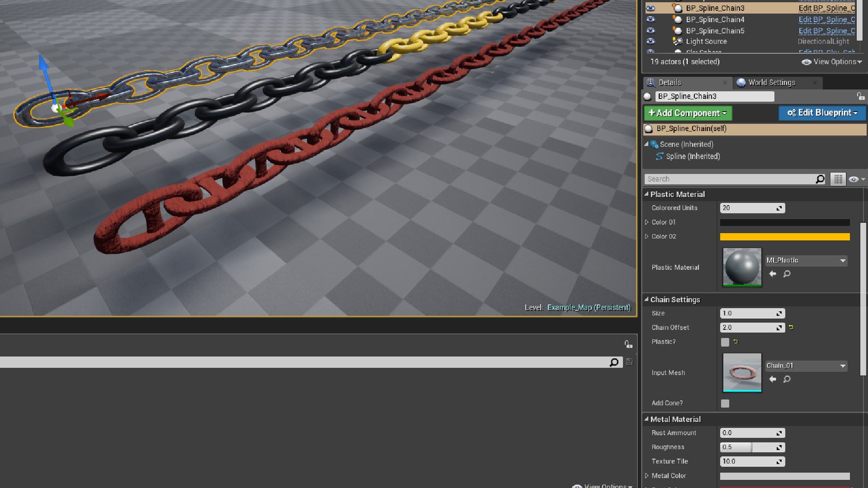Enable the Plastic? checkbox
The width and height of the screenshot is (868, 488).
(725, 342)
